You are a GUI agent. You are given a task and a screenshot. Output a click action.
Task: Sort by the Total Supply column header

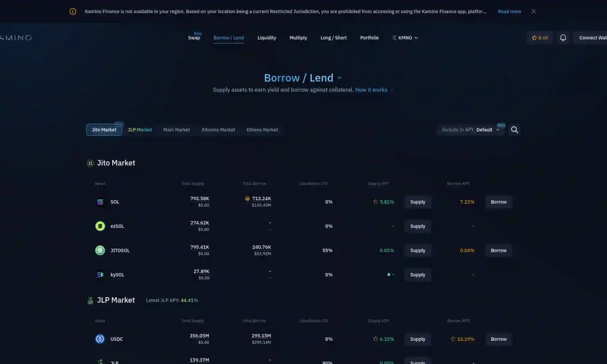click(x=193, y=184)
